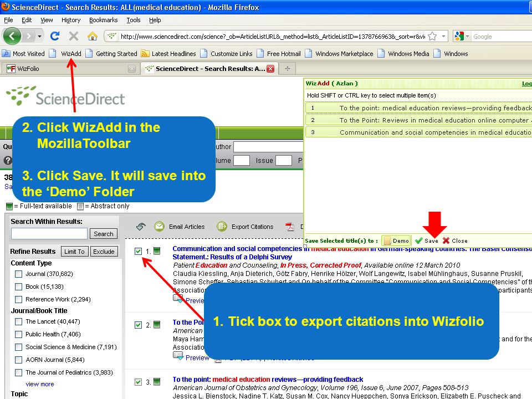Open result 3 title To the point feedback
Viewport: 532px width, 399px height.
(268, 379)
